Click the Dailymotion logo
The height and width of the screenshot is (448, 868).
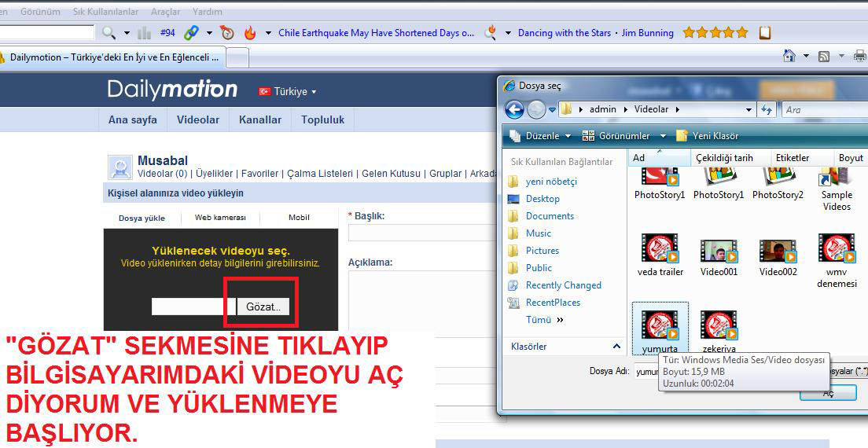click(172, 90)
